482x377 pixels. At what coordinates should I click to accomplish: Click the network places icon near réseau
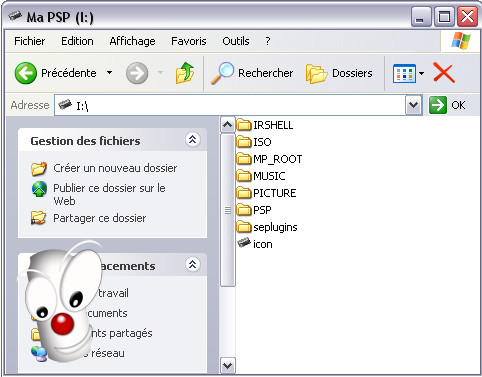click(x=39, y=354)
